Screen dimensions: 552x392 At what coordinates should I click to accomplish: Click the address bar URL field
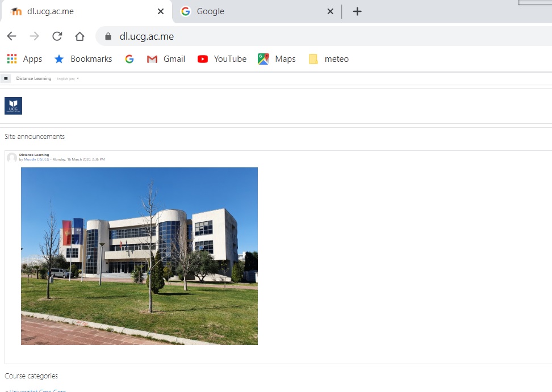pos(324,36)
